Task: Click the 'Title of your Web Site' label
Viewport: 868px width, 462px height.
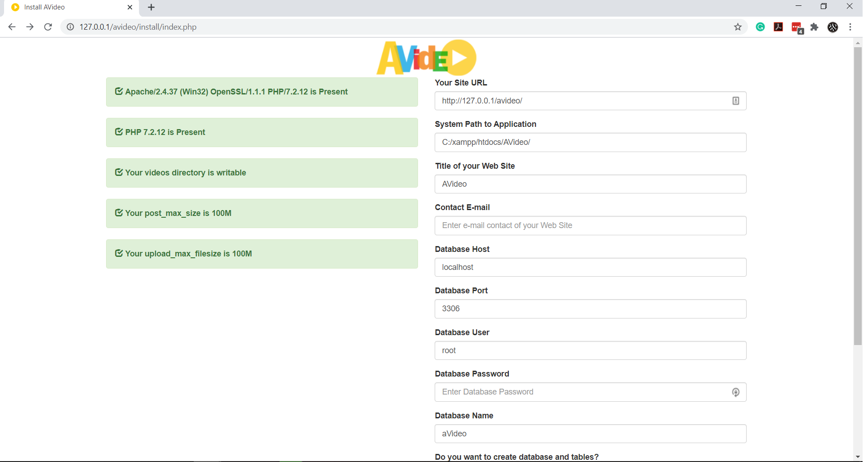Action: (475, 166)
